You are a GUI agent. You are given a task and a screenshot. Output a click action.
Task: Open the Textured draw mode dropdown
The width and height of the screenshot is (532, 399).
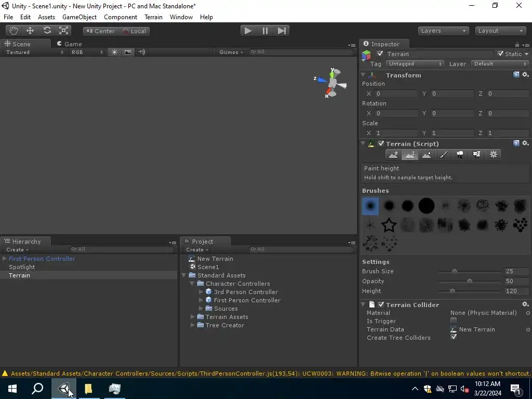click(x=34, y=52)
